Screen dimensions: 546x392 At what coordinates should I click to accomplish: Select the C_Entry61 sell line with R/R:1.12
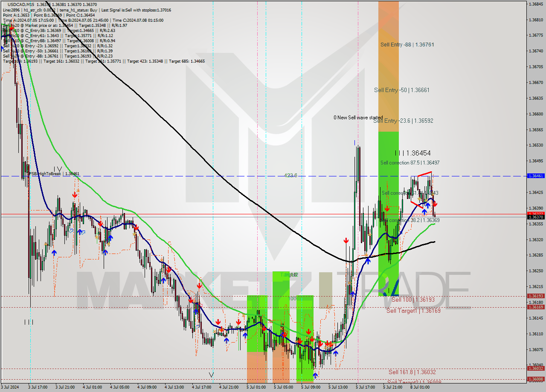pos(58,35)
